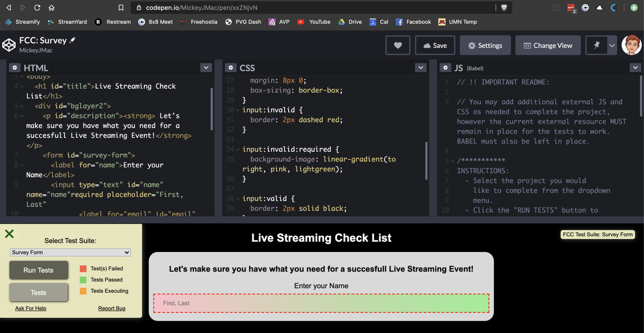This screenshot has width=644, height=333.
Task: Reload the page
Action: tap(38, 8)
